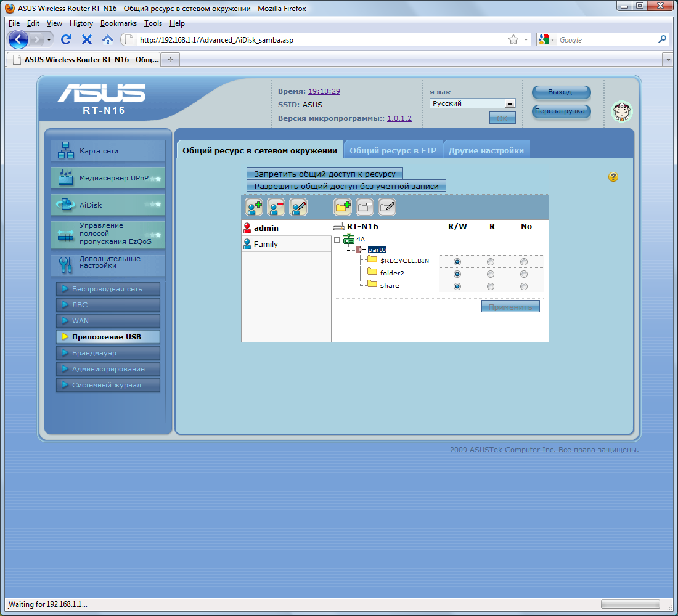Go to browser home page icon
Screen dimensions: 678x616
(108, 40)
